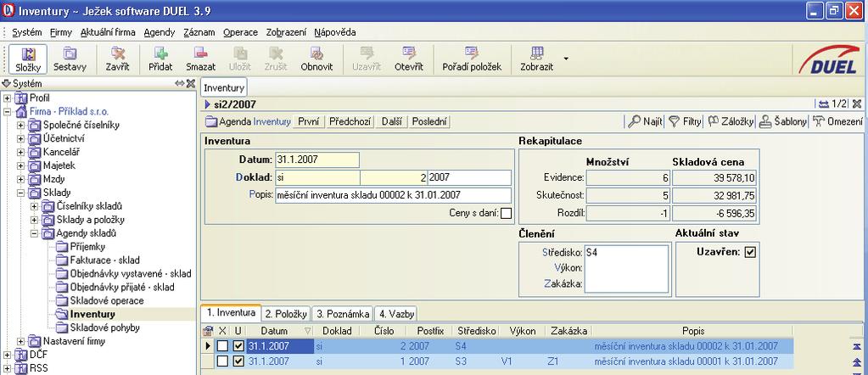Screen dimensions: 868x375
Task: Click the Složky toolbar icon
Action: tap(28, 59)
